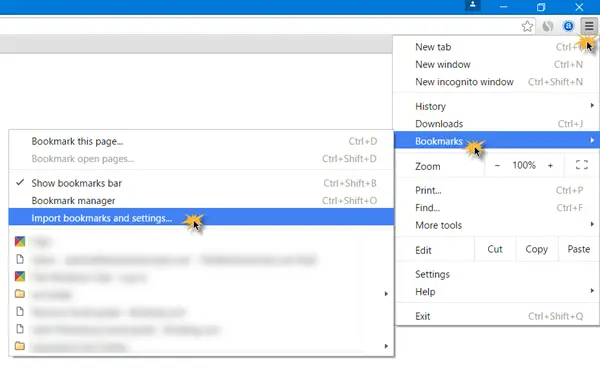
Task: Toggle Show bookmarks bar checkmark
Action: 20,183
